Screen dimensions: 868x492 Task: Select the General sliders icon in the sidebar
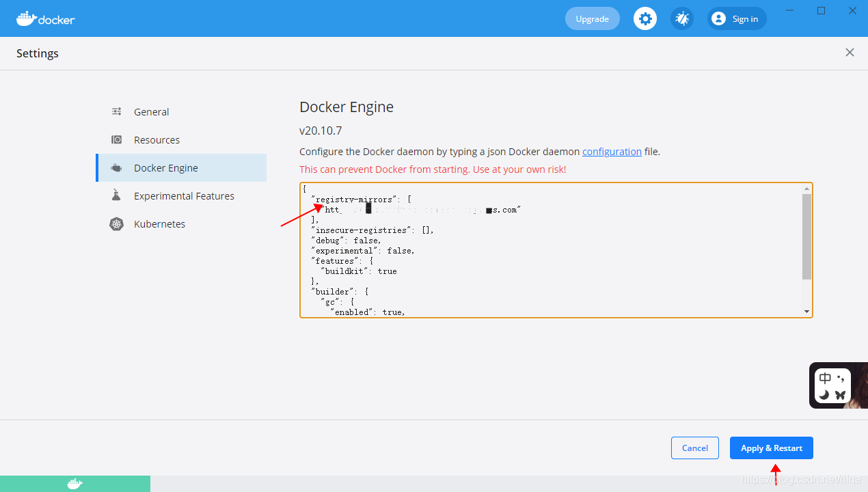point(116,111)
